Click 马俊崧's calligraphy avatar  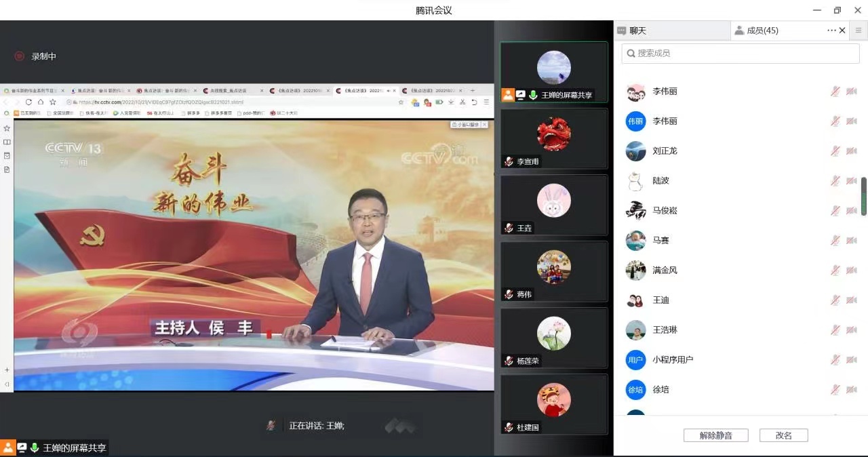(635, 211)
